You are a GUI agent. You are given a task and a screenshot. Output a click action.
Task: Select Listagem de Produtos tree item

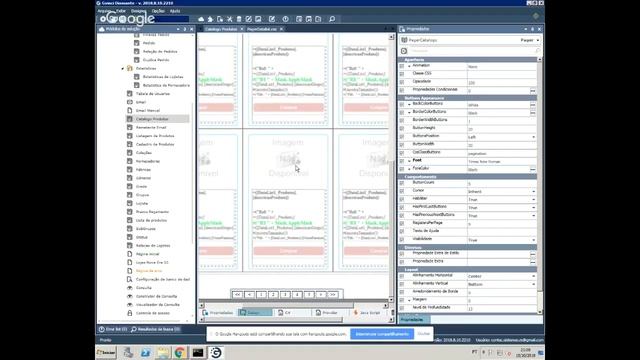point(155,136)
